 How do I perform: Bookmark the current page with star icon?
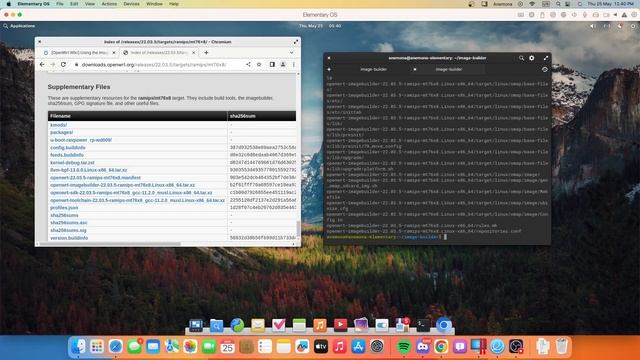pos(259,64)
